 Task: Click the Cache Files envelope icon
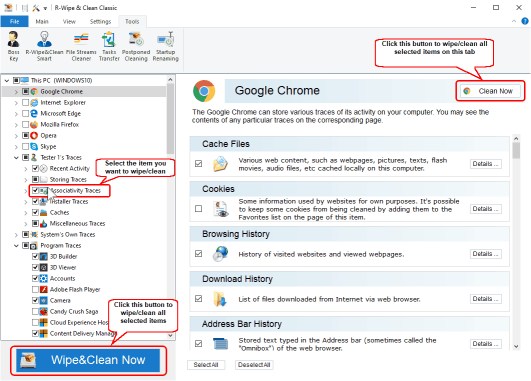tap(220, 164)
